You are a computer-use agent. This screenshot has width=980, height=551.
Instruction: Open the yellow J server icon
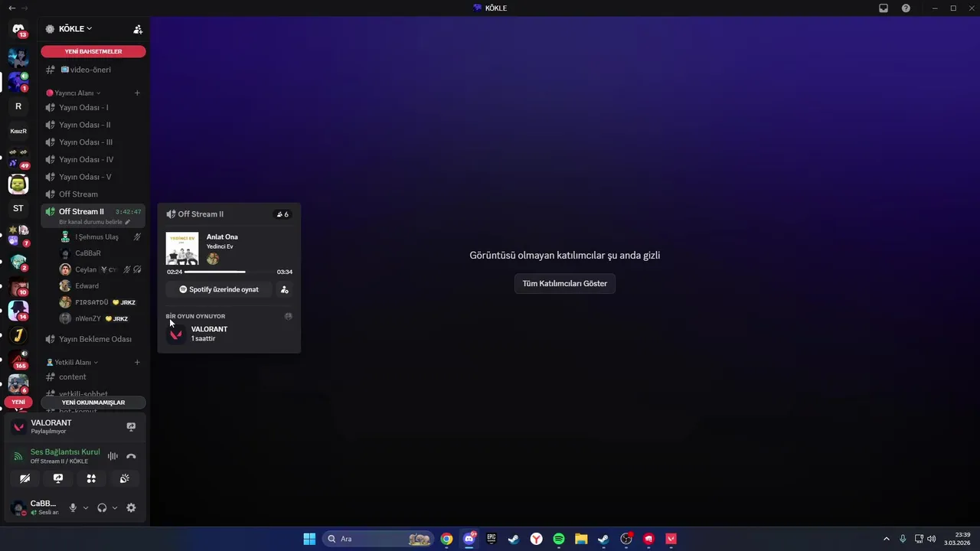coord(18,335)
